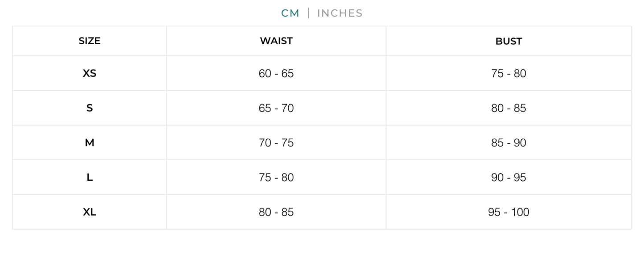644x258 pixels.
Task: Click the BUST column header
Action: (x=509, y=41)
